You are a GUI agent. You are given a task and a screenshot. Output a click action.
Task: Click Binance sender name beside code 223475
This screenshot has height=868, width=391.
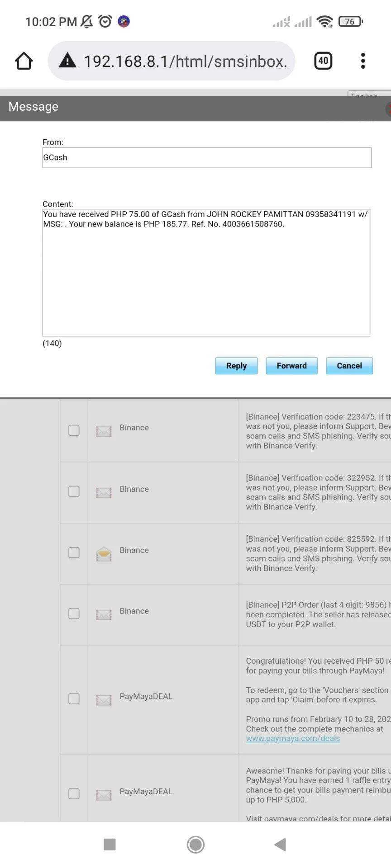[x=134, y=428]
